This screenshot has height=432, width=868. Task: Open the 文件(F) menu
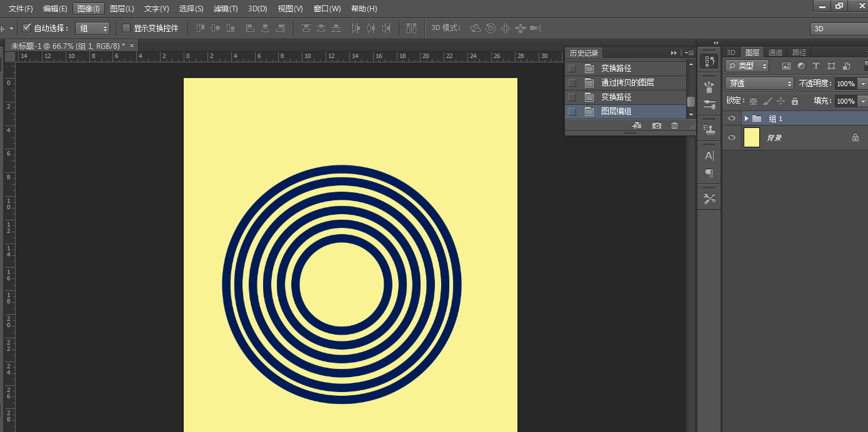pyautogui.click(x=21, y=9)
